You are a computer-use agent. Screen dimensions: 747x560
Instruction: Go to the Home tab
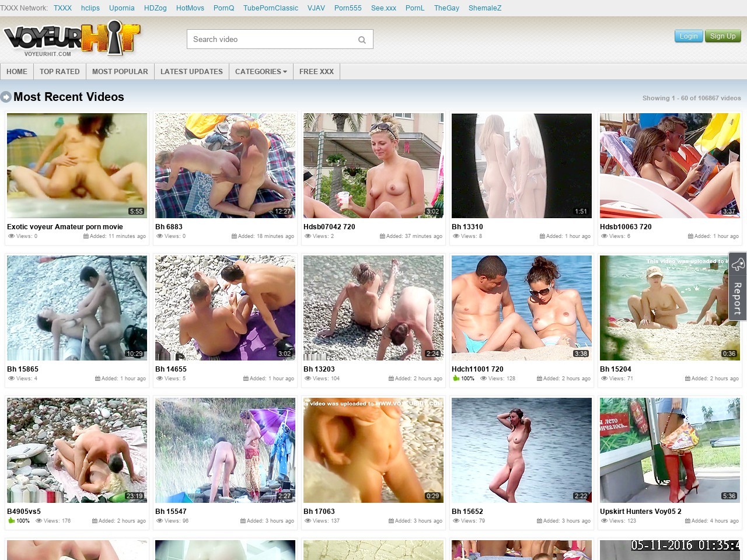point(17,72)
